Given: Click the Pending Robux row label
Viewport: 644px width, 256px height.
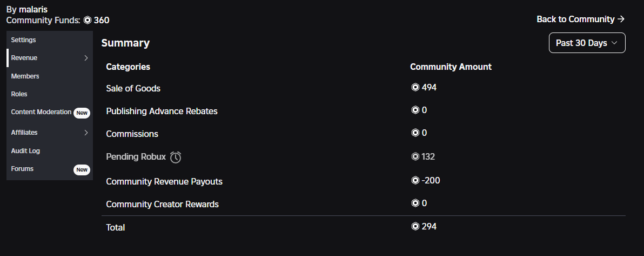Looking at the screenshot, I should [x=136, y=157].
